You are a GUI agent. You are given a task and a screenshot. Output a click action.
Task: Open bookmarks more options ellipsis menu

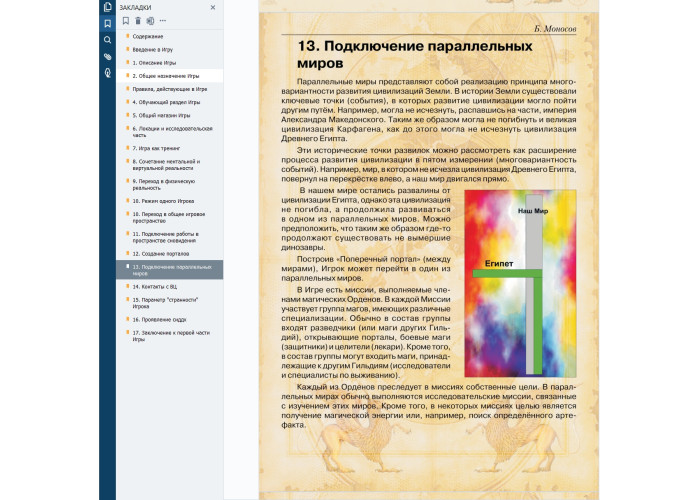(163, 20)
